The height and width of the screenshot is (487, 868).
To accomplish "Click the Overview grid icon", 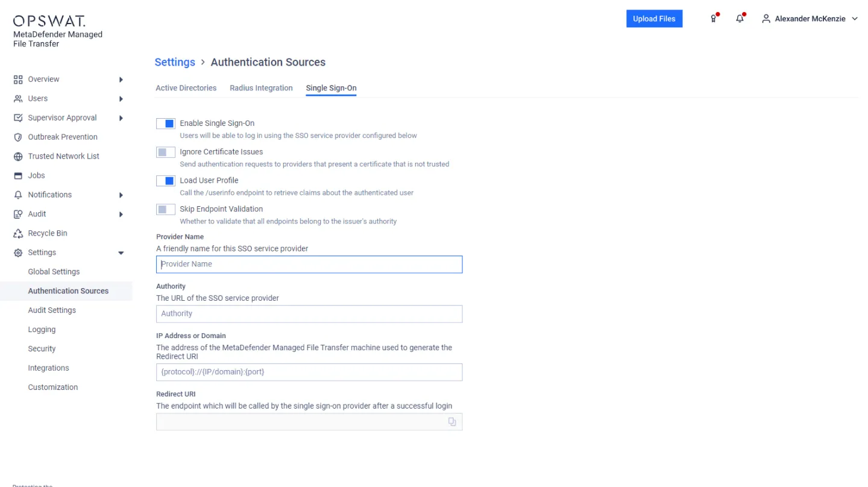I will (x=18, y=79).
